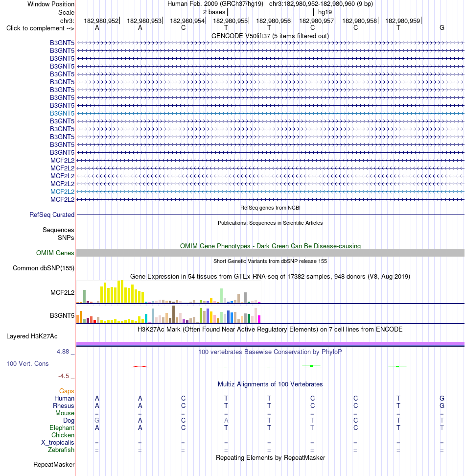Image resolution: width=465 pixels, height=476 pixels.
Task: Click the '2 bases' scale bar
Action: coord(270,12)
